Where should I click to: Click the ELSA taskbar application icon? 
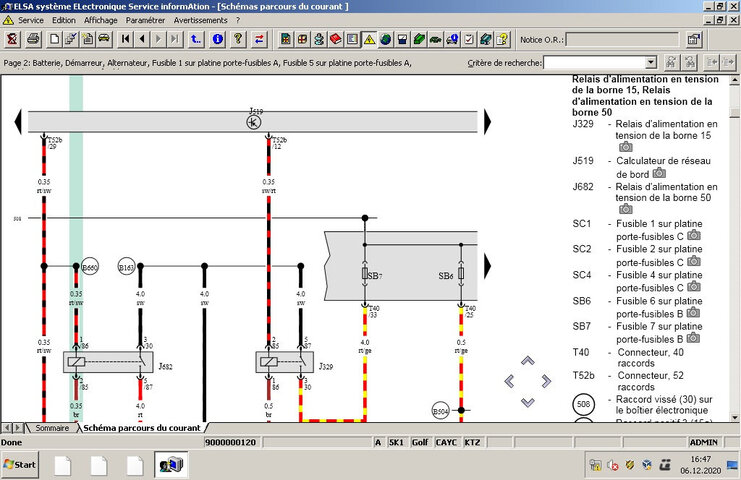point(171,465)
